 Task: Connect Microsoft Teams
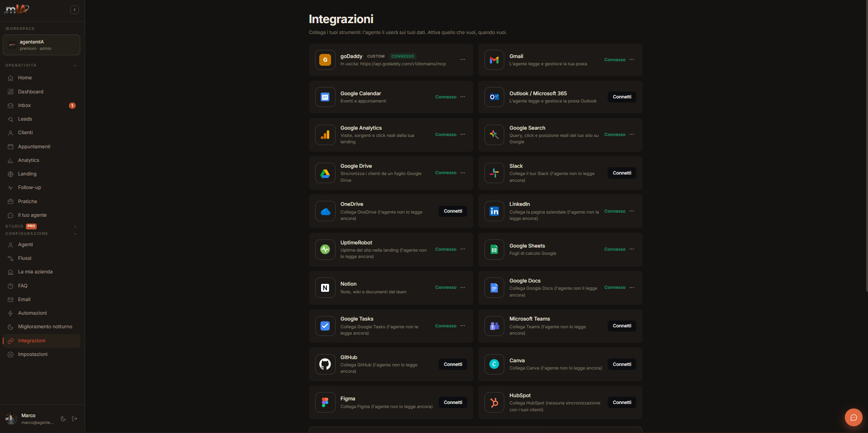click(x=622, y=326)
